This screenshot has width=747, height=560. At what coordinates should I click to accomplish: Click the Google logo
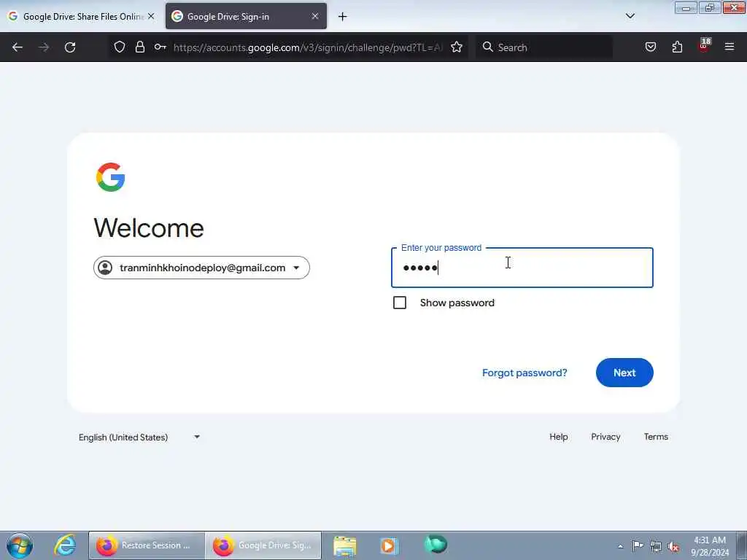(111, 177)
